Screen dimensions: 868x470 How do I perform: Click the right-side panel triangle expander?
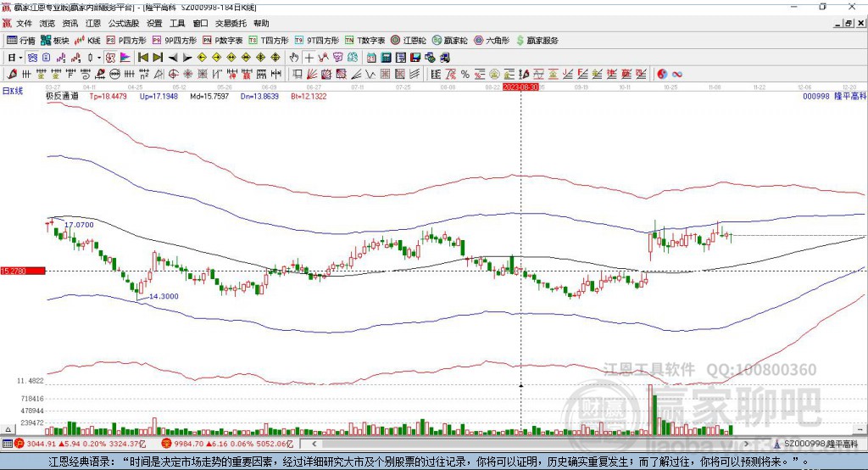click(x=860, y=429)
